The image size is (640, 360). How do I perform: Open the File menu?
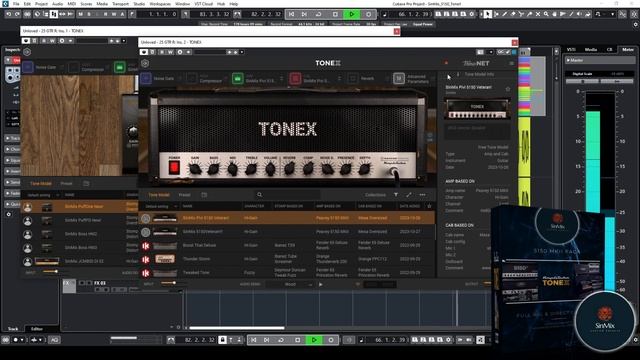pos(16,4)
